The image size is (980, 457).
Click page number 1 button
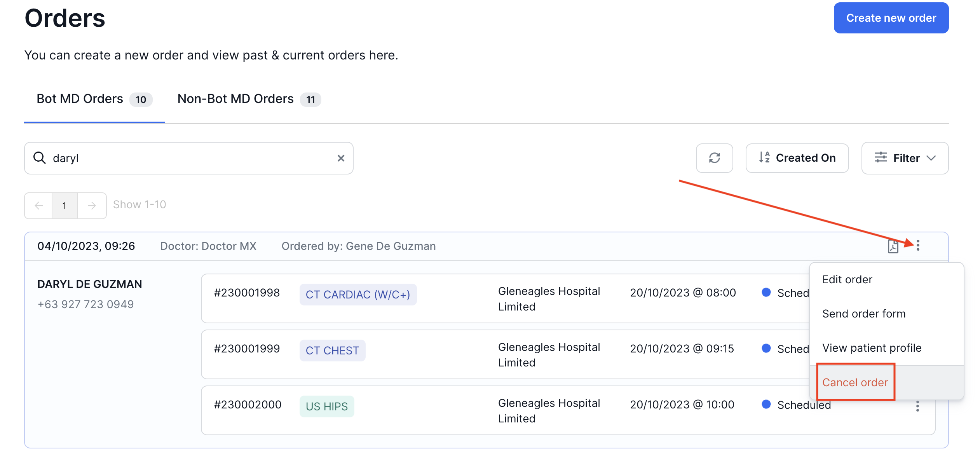[65, 206]
